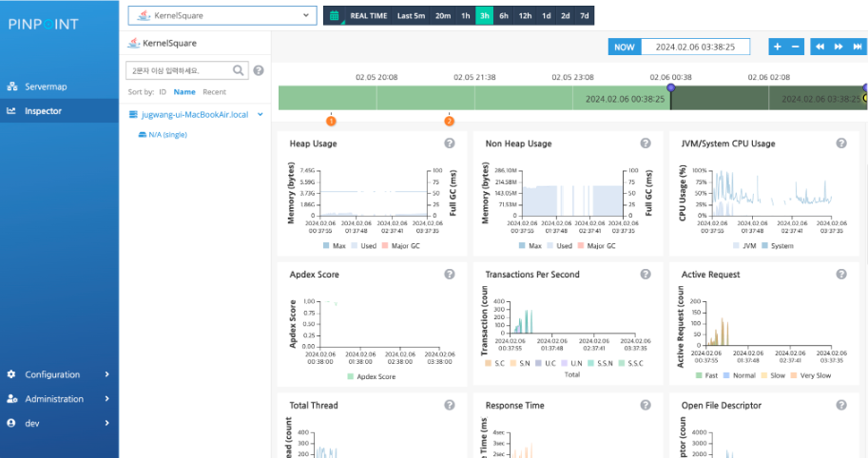Click the selected dark timeline range
The height and width of the screenshot is (458, 868).
point(768,99)
